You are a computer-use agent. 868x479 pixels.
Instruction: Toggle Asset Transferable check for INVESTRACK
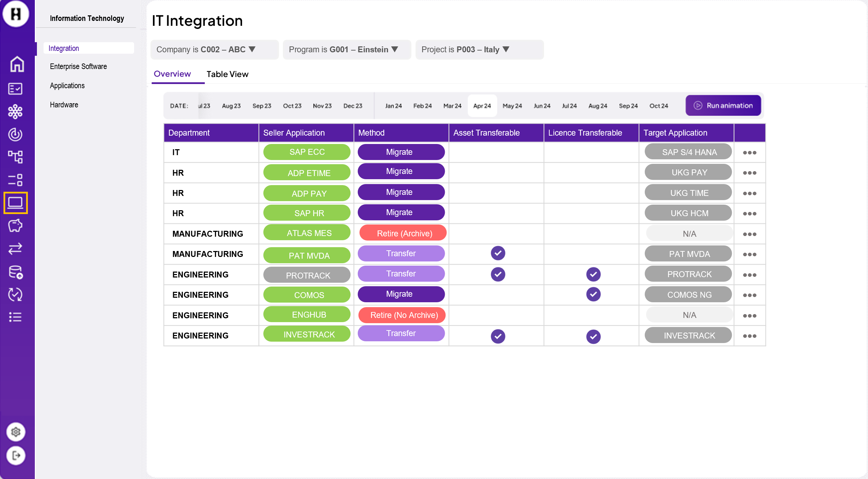click(498, 336)
